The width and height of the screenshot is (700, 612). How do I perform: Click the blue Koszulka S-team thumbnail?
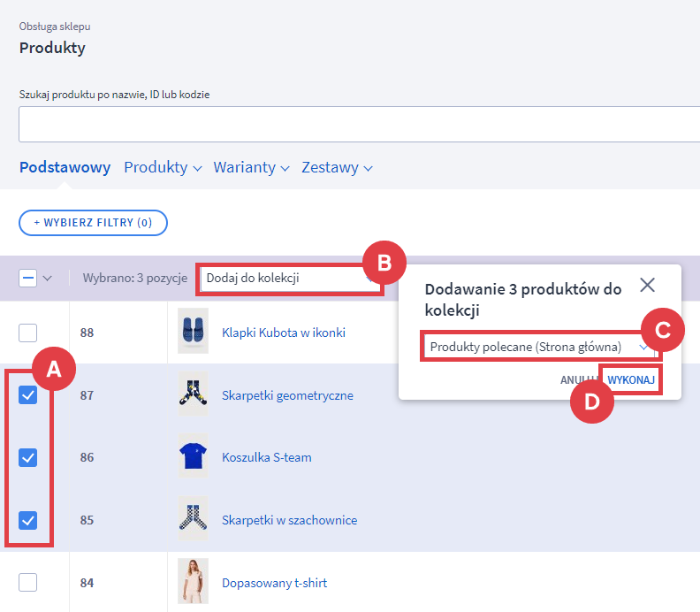point(193,457)
